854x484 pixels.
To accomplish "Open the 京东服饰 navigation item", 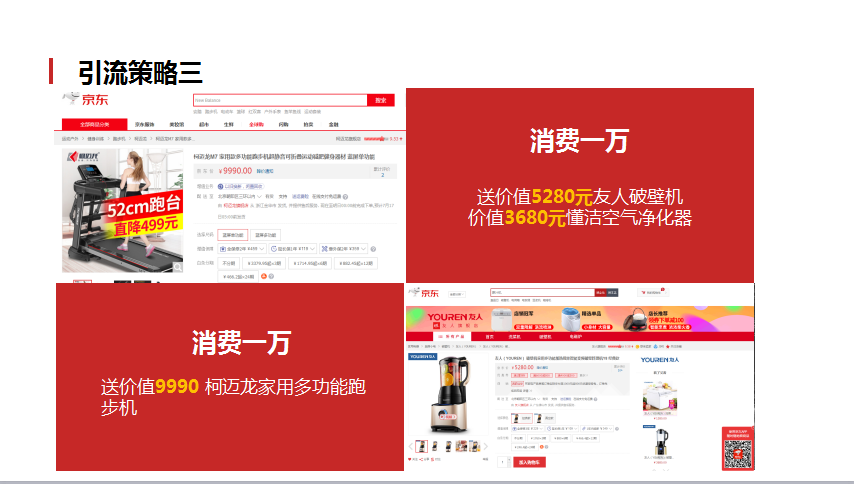I will (x=144, y=125).
